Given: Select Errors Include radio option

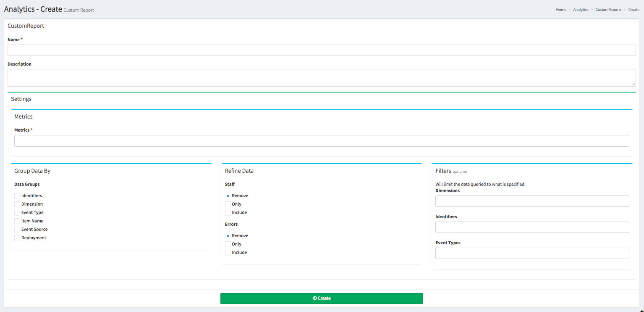Looking at the screenshot, I should (228, 253).
